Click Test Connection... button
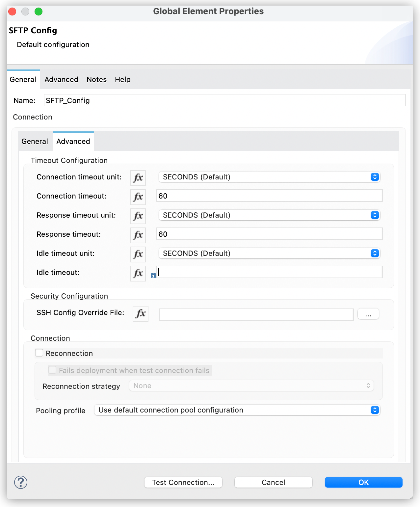The height and width of the screenshot is (507, 420). point(183,482)
